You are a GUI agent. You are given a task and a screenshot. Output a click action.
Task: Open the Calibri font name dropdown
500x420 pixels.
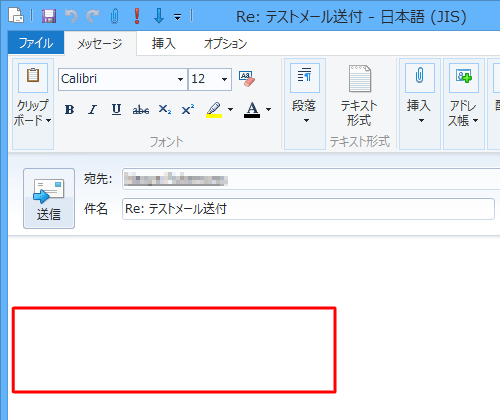pyautogui.click(x=180, y=79)
